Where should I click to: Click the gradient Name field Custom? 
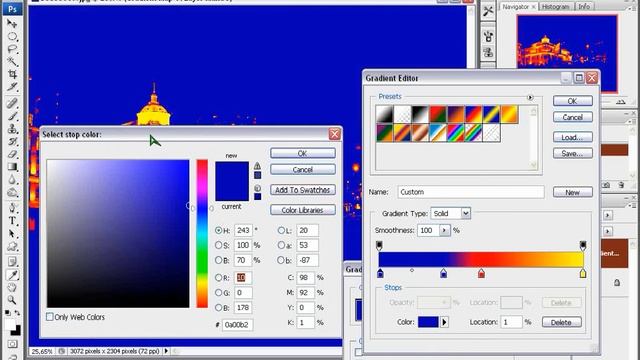471,192
